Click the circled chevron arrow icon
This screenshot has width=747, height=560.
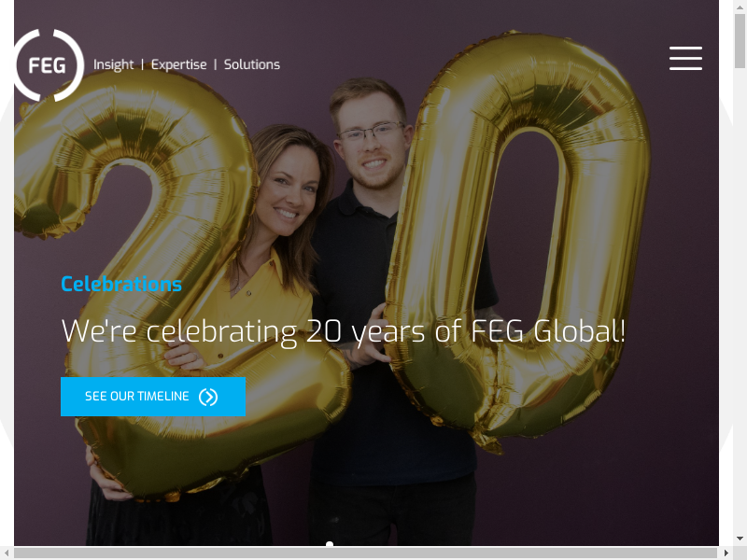point(208,397)
